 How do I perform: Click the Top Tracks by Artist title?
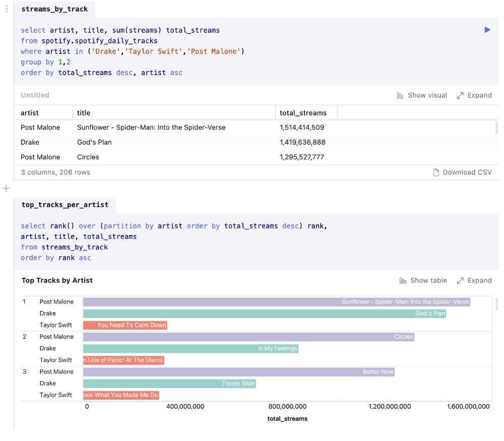[57, 280]
